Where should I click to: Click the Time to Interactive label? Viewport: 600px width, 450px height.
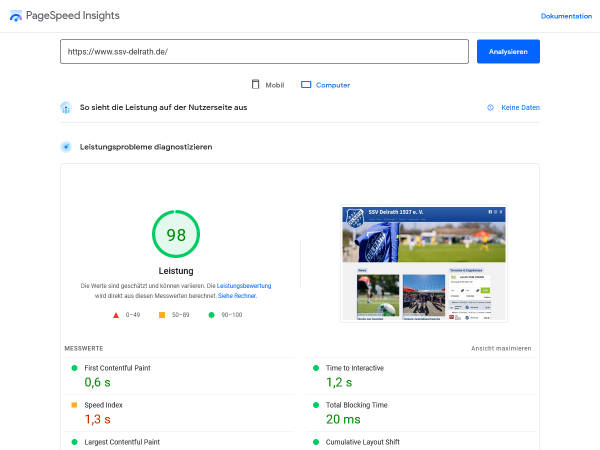tap(355, 368)
